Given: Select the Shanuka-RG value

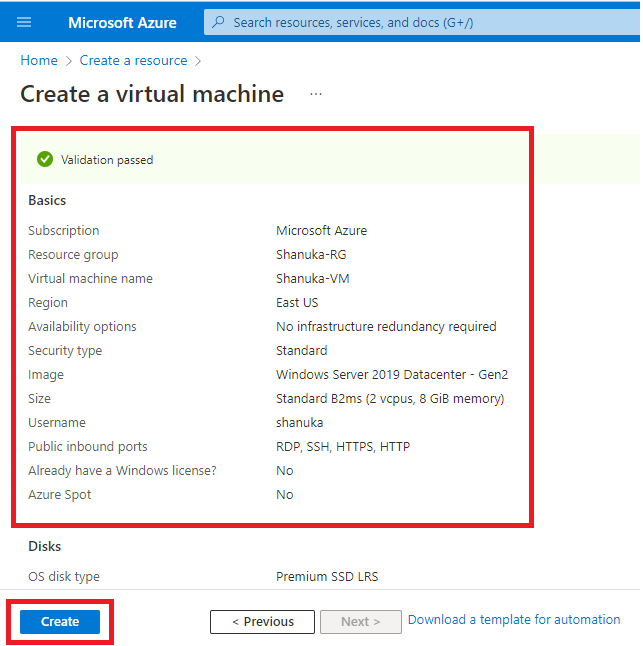Looking at the screenshot, I should click(x=311, y=255).
